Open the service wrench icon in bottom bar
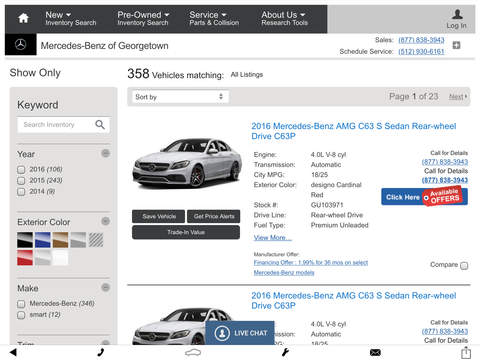Screen dimensions: 480x360 (x=285, y=352)
